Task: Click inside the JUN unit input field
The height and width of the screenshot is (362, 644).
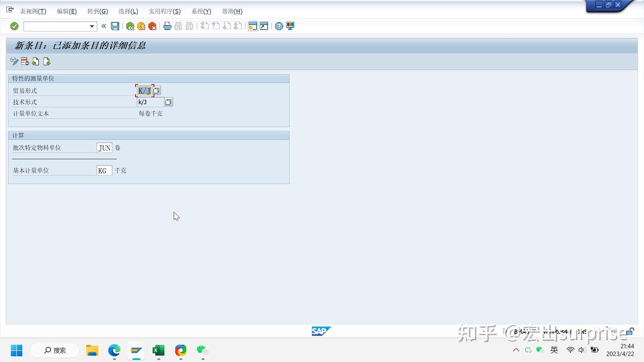Action: [x=104, y=147]
